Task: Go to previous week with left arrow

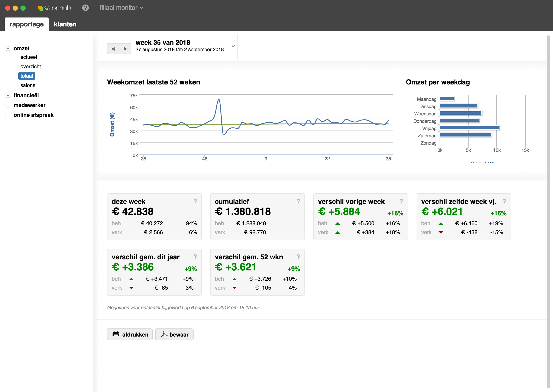Action: tap(113, 49)
